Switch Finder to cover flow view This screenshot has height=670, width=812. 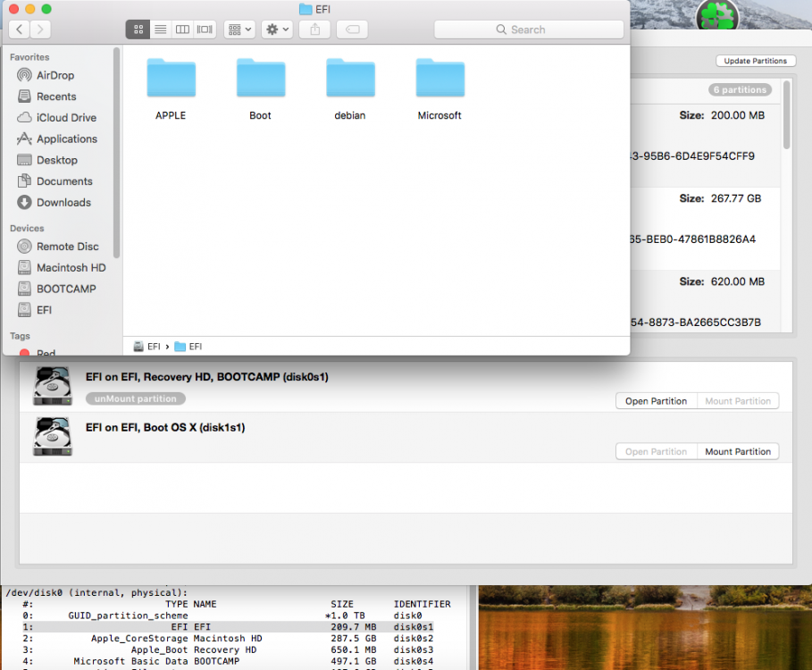[x=205, y=29]
